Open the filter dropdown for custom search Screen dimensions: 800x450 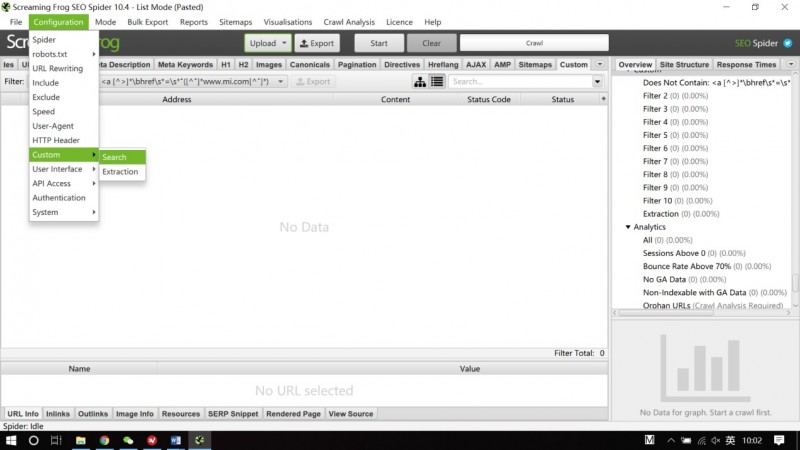tap(281, 82)
